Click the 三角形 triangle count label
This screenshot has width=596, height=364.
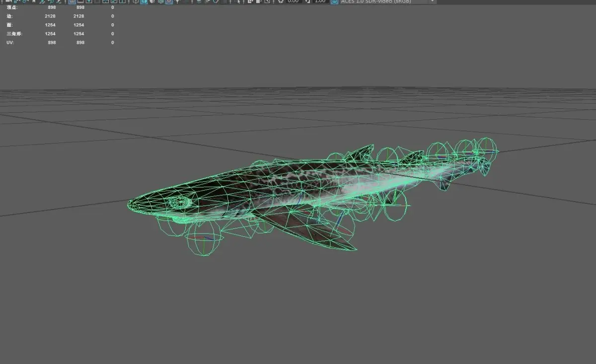[x=14, y=34]
